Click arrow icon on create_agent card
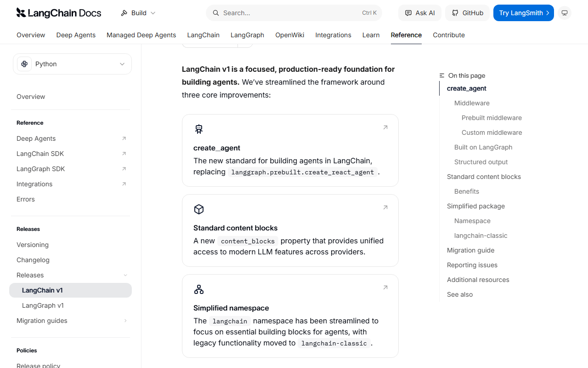Viewport: 588px width, 368px height. click(385, 127)
